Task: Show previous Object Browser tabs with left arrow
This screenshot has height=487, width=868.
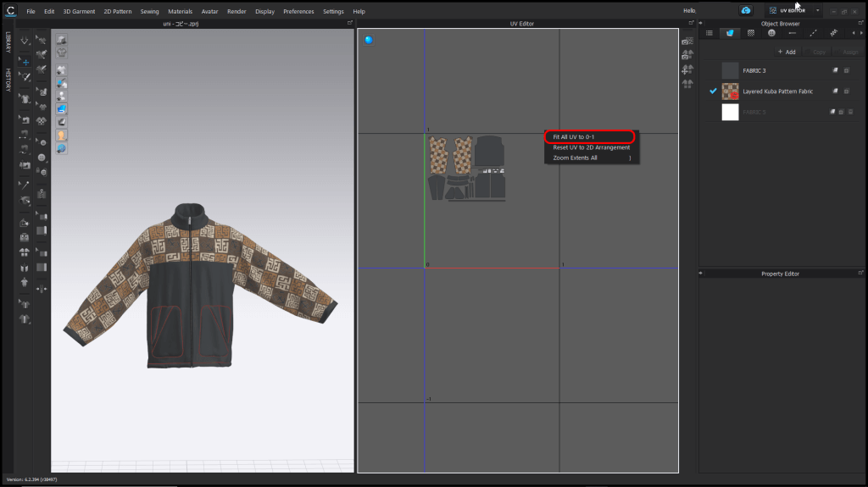Action: pyautogui.click(x=854, y=33)
